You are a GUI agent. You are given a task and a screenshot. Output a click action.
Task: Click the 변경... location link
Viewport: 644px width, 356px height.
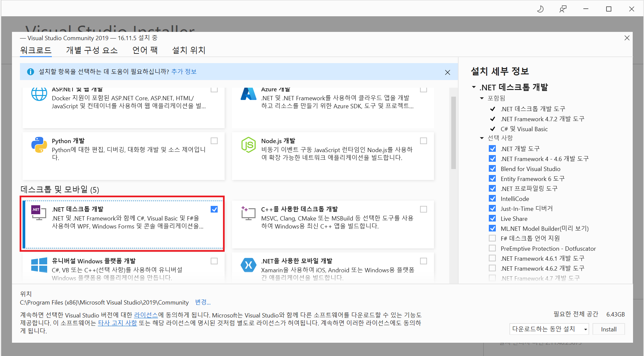(x=203, y=302)
